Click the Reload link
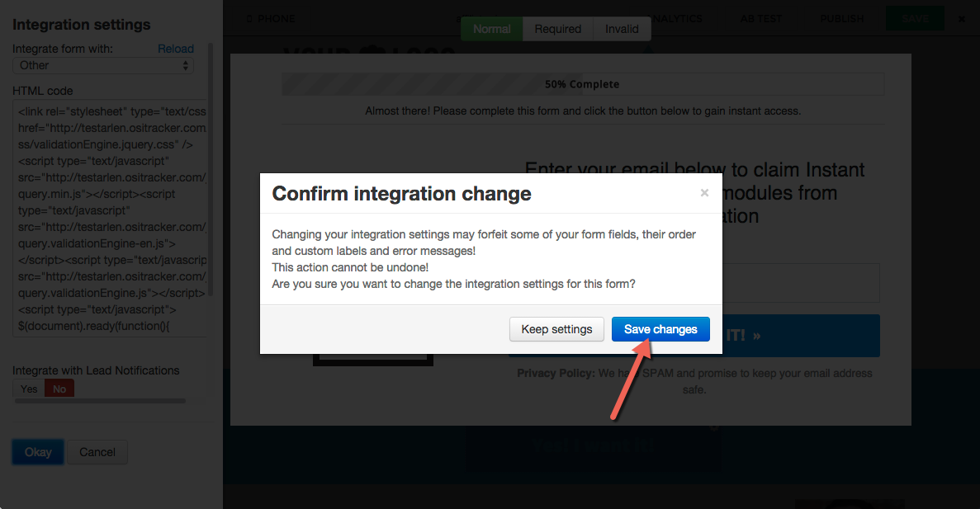The image size is (980, 509). (x=176, y=49)
